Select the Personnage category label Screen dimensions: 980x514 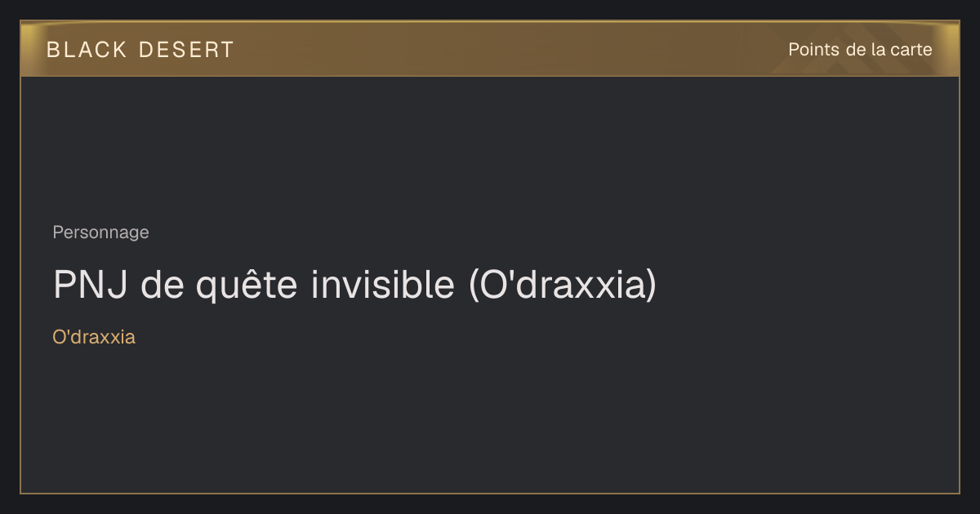[x=100, y=233]
